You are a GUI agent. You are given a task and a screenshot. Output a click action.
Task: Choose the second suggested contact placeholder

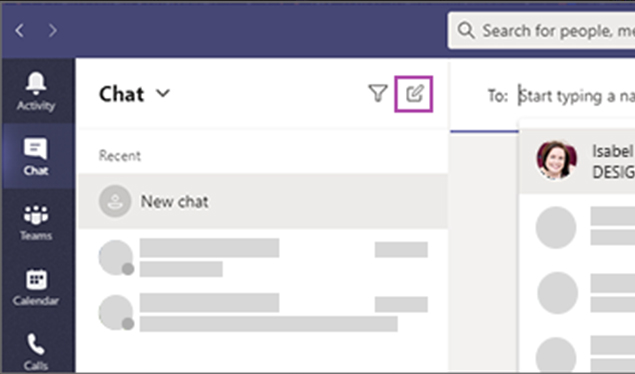point(577,293)
